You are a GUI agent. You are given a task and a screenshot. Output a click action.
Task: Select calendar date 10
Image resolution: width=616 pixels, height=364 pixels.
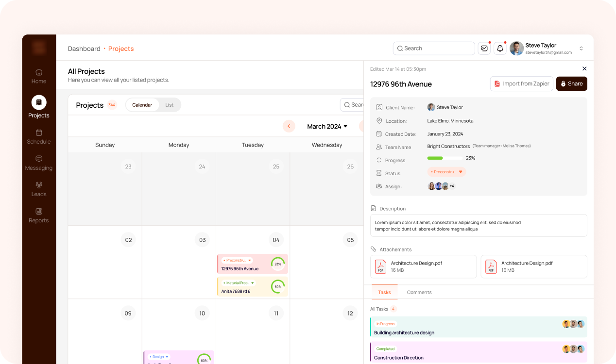202,313
